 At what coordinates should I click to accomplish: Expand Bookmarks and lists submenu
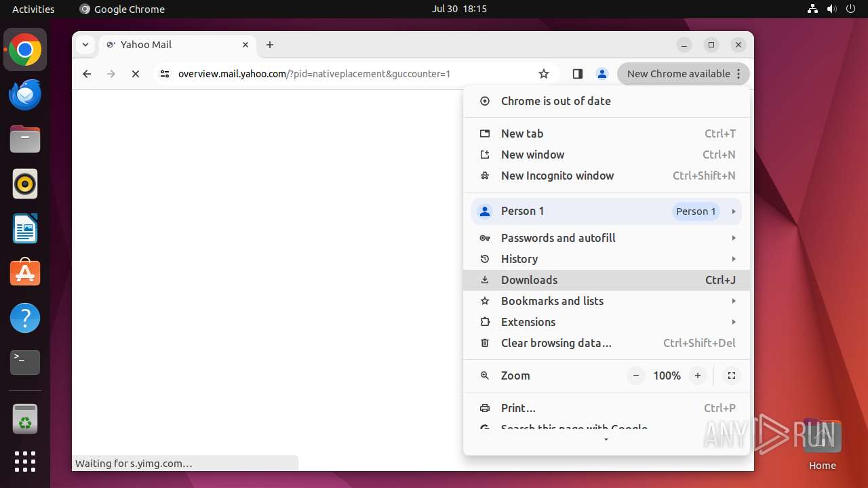tap(607, 301)
